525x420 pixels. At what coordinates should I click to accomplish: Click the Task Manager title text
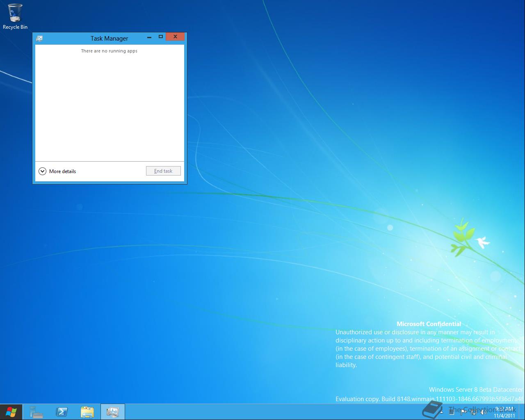pyautogui.click(x=109, y=38)
